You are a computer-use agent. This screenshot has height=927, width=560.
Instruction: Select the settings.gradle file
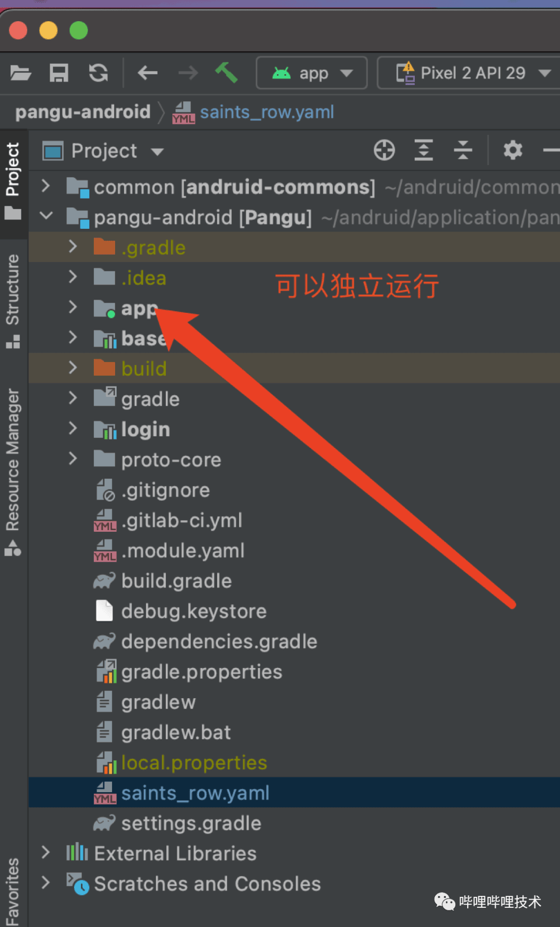[191, 823]
